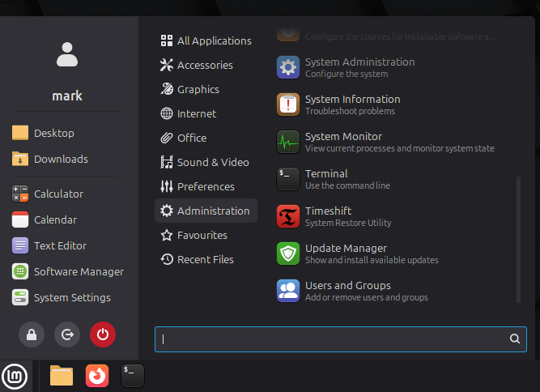Viewport: 540px width, 392px height.
Task: Click the log out button
Action: click(x=67, y=334)
